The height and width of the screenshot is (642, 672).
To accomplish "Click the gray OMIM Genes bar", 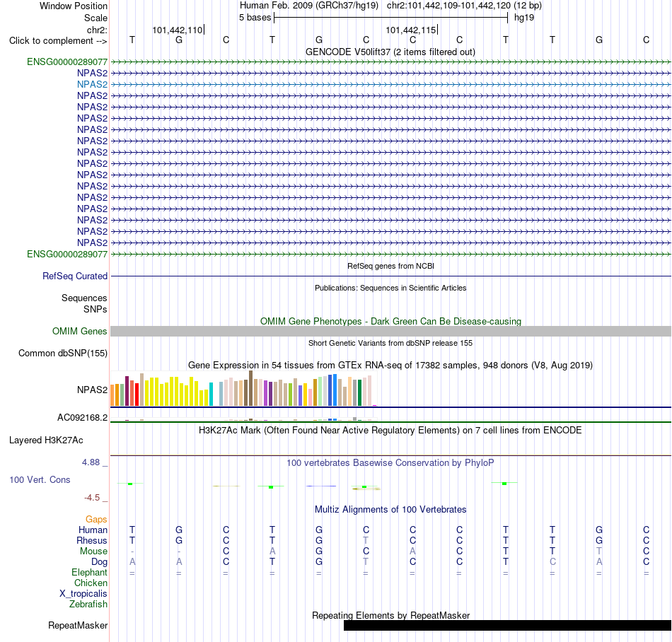I will tap(390, 331).
